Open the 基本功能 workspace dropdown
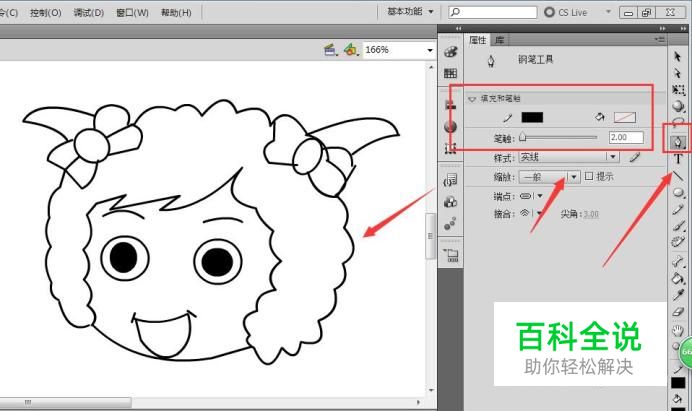692x411 pixels. click(x=410, y=12)
